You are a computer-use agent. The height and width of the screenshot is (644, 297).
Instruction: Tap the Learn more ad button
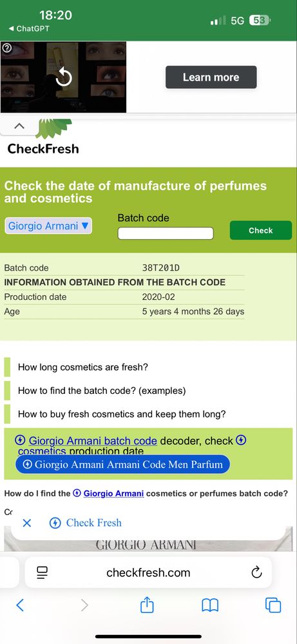point(211,77)
